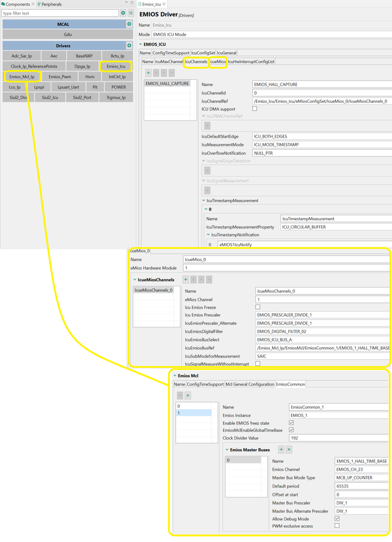This screenshot has width=392, height=542.
Task: Toggle EmiosMclEnableGlobalTimeBase checkbox
Action: (x=292, y=430)
